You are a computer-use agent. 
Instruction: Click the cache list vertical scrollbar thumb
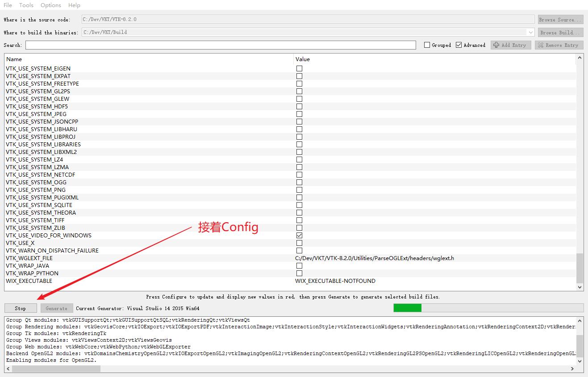[580, 268]
